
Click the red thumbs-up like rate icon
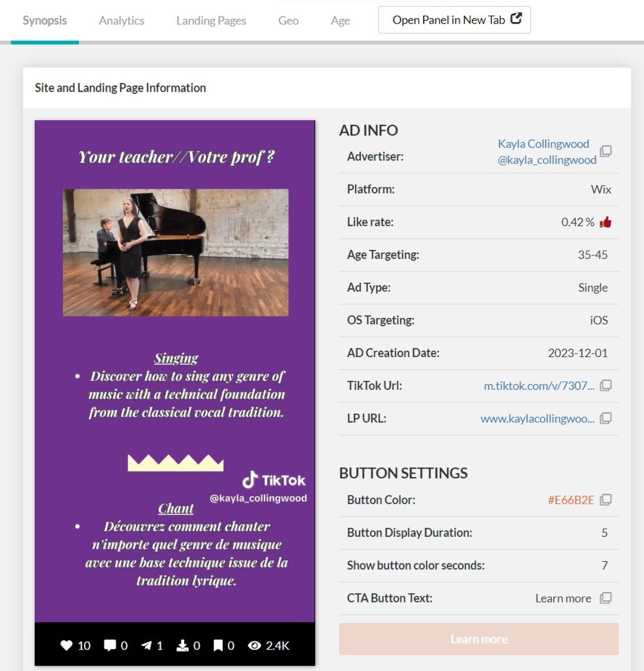click(x=606, y=222)
